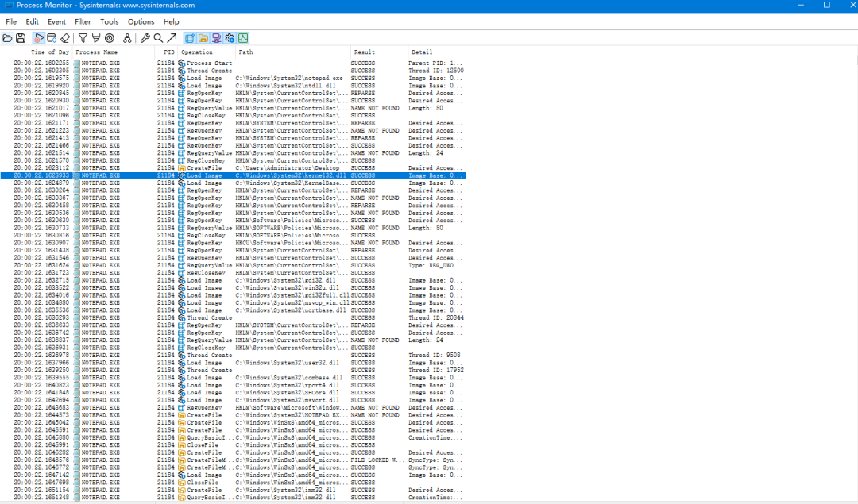The height and width of the screenshot is (504, 858).
Task: Click time 20:00:22.1651348 in last row
Action: 41,498
